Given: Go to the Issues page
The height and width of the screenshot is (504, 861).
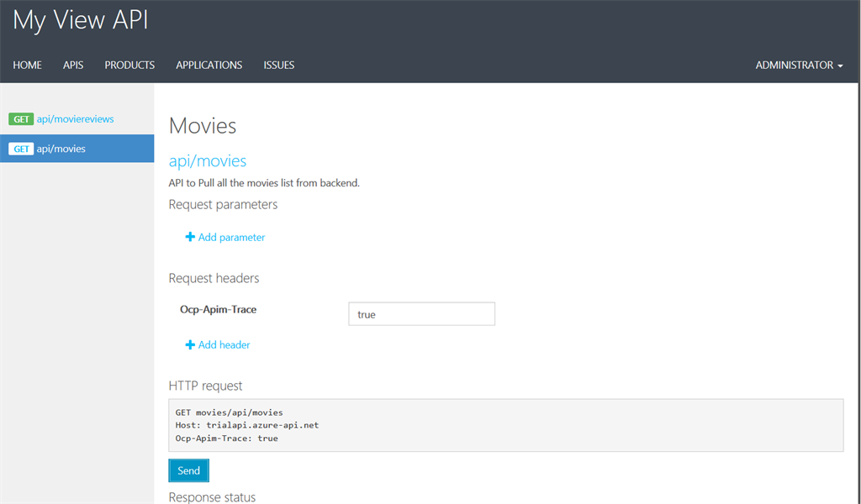Looking at the screenshot, I should [x=279, y=66].
